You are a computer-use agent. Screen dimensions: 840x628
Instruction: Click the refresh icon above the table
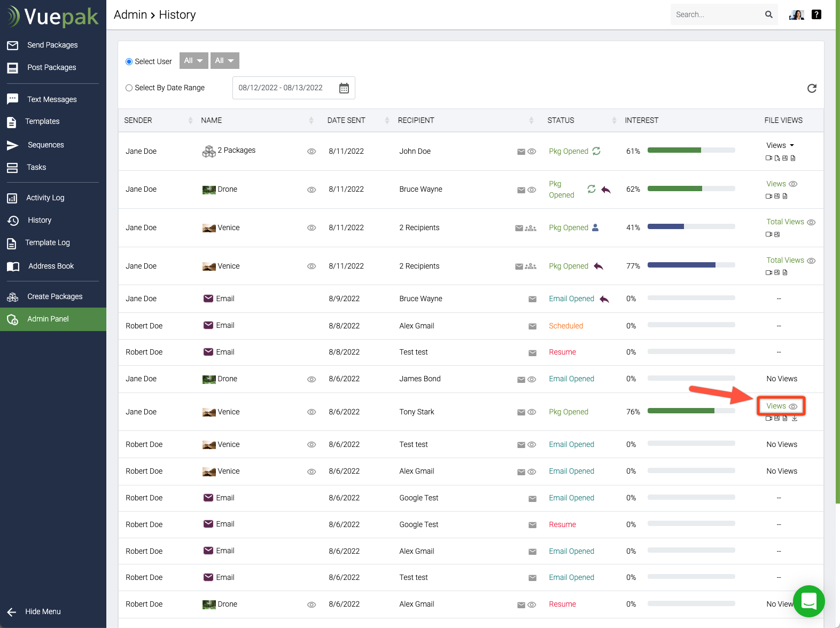(812, 89)
